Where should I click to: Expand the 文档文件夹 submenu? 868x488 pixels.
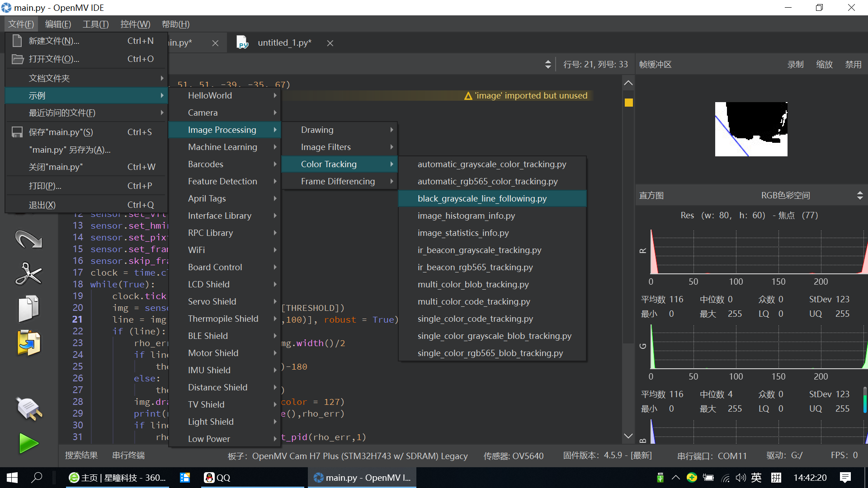[86, 78]
